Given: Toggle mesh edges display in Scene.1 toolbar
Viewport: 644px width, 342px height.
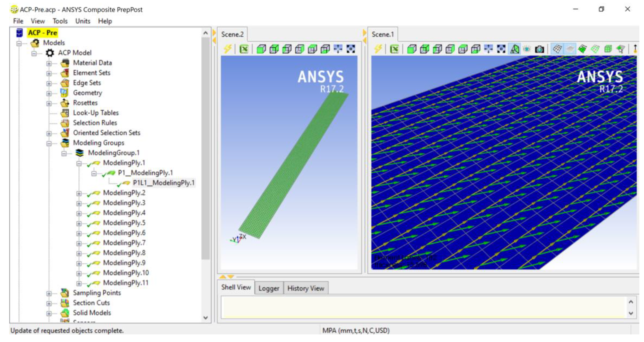Looking at the screenshot, I should pos(557,49).
